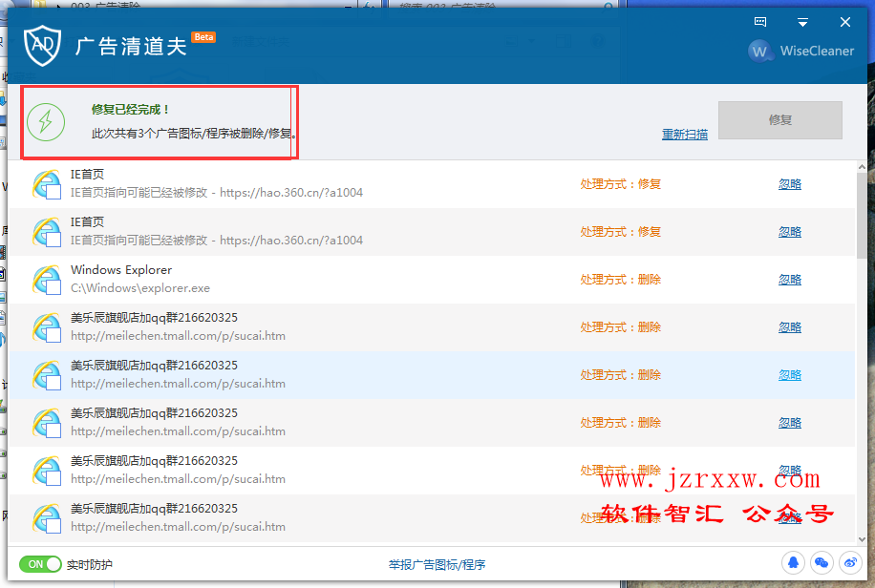Expand the title bar menu triangle
Screen dimensions: 875x588
802,22
